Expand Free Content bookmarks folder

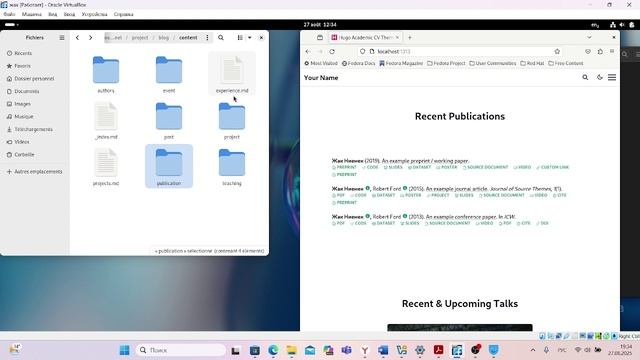pyautogui.click(x=566, y=63)
